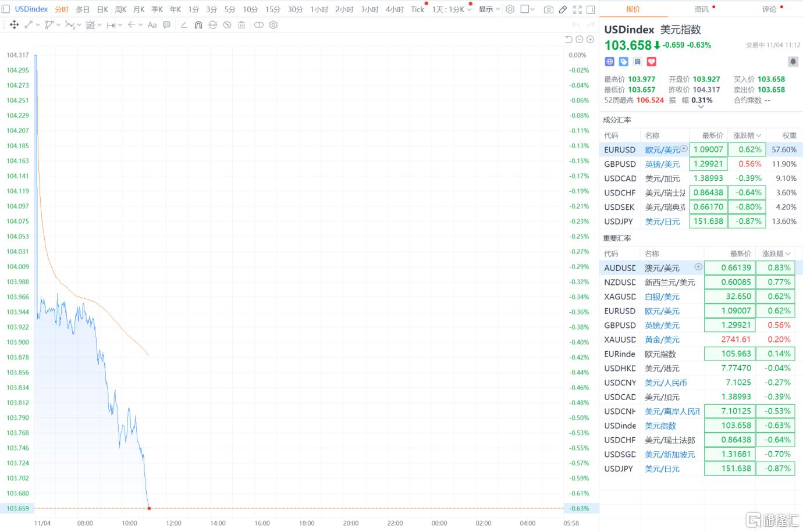Select the 15分 timeframe

(272, 9)
